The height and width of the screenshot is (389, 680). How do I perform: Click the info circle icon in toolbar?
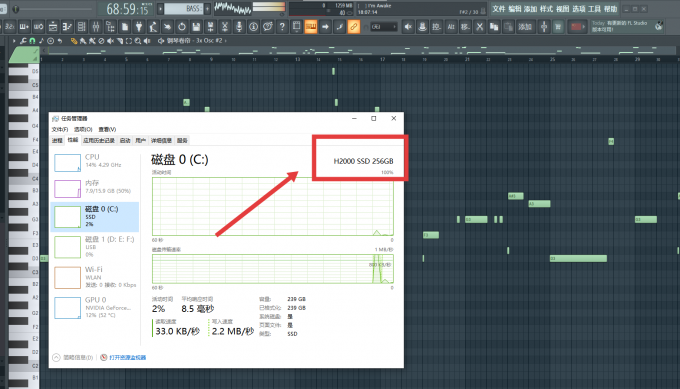click(253, 27)
